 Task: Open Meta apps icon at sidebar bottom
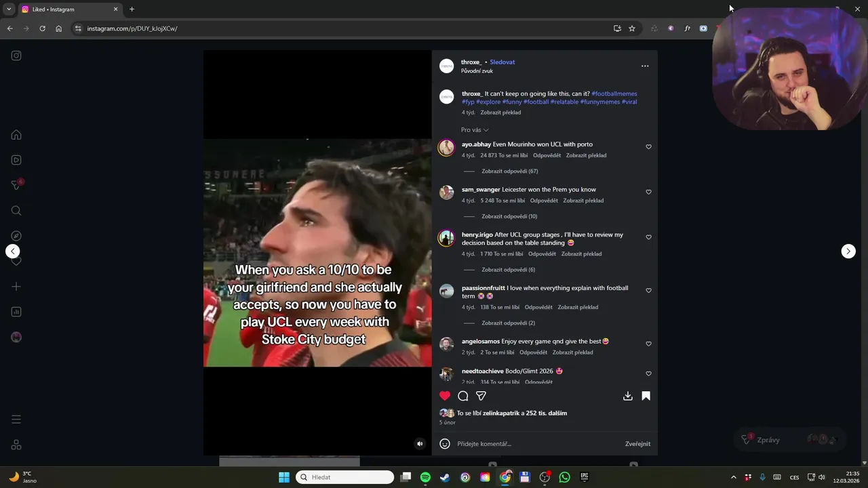(x=16, y=445)
